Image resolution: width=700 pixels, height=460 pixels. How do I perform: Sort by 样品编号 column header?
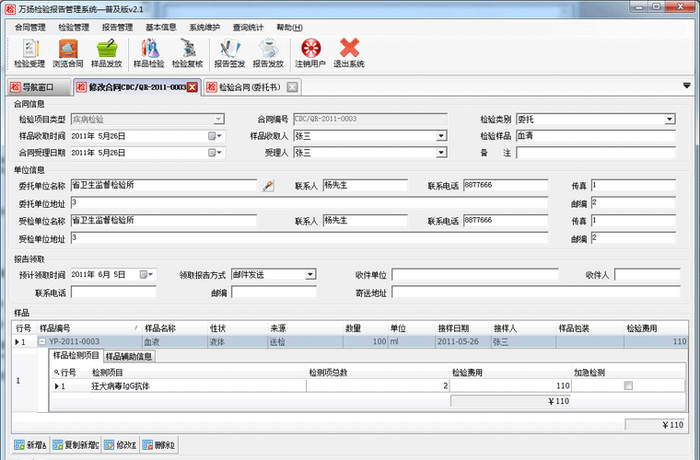tap(88, 328)
